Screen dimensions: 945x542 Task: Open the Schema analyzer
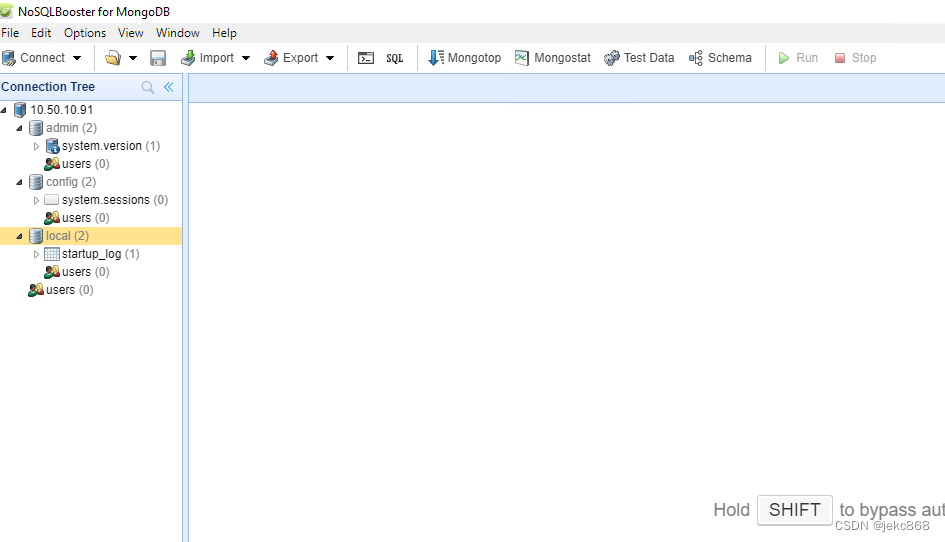[x=720, y=58]
